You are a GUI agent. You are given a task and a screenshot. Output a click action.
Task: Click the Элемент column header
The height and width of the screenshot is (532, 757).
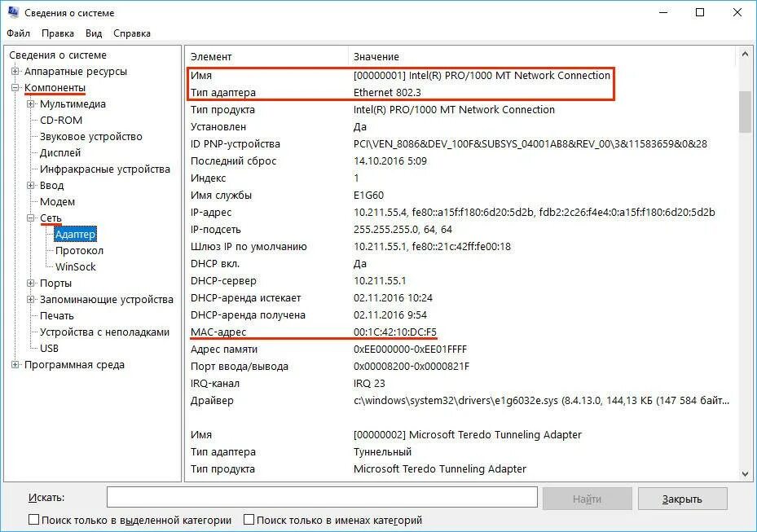(266, 56)
